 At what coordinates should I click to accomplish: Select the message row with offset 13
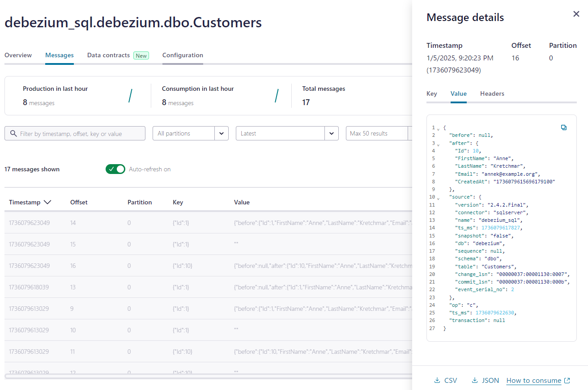208,287
